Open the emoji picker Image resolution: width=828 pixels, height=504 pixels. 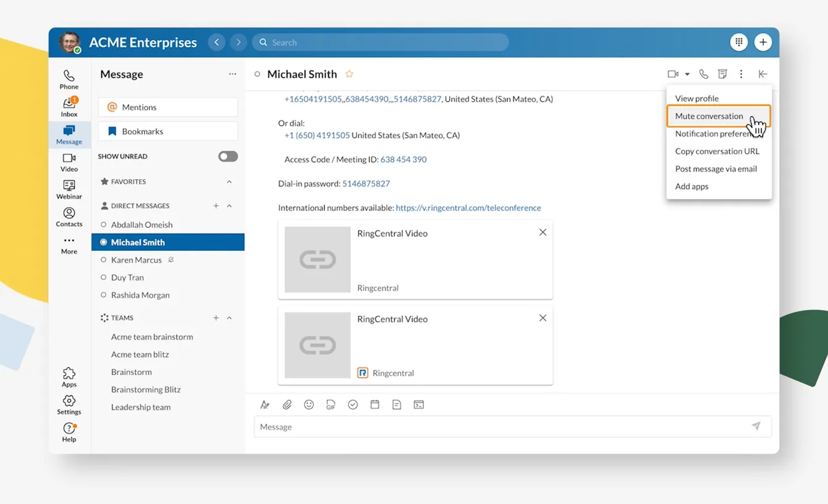point(309,405)
